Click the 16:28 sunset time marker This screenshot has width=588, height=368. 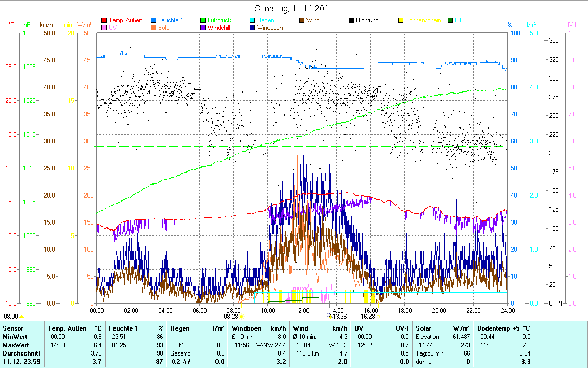[x=368, y=316]
